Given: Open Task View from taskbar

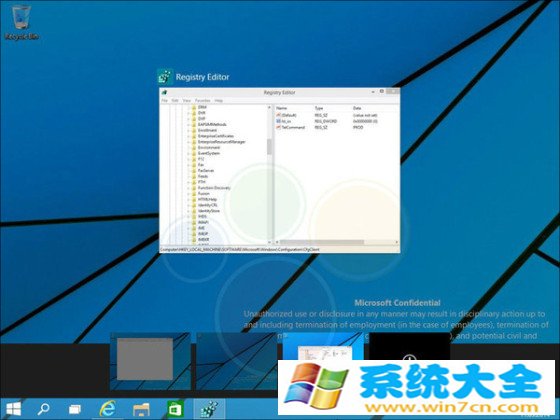Looking at the screenshot, I should pos(75,409).
